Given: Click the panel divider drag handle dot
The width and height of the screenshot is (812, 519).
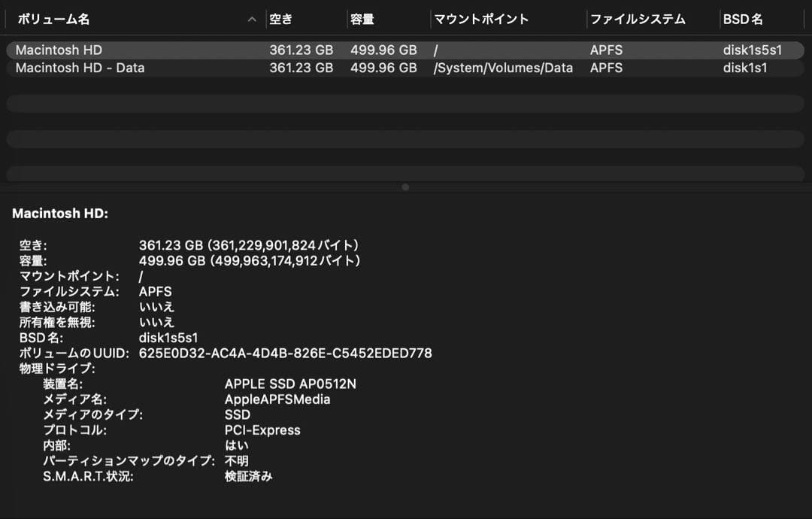Looking at the screenshot, I should pos(405,187).
